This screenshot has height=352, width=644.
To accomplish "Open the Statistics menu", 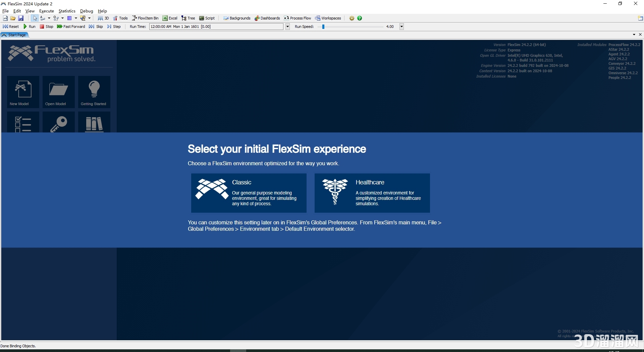I will (x=67, y=11).
